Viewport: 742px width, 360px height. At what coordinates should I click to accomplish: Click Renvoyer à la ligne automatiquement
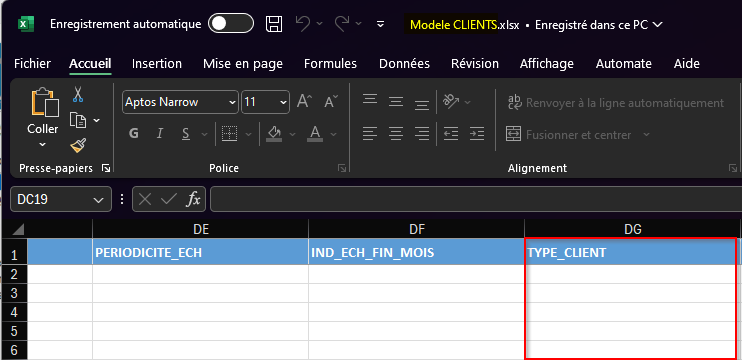click(615, 103)
